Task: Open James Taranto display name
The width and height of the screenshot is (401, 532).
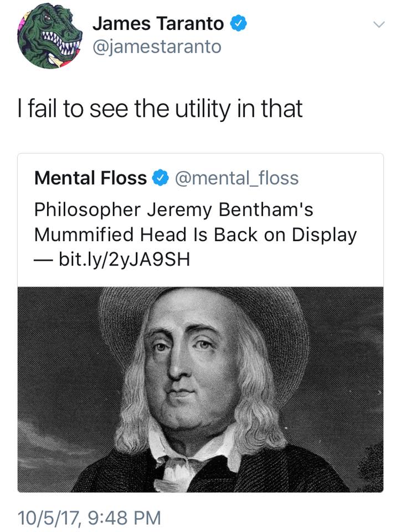Action: point(158,23)
